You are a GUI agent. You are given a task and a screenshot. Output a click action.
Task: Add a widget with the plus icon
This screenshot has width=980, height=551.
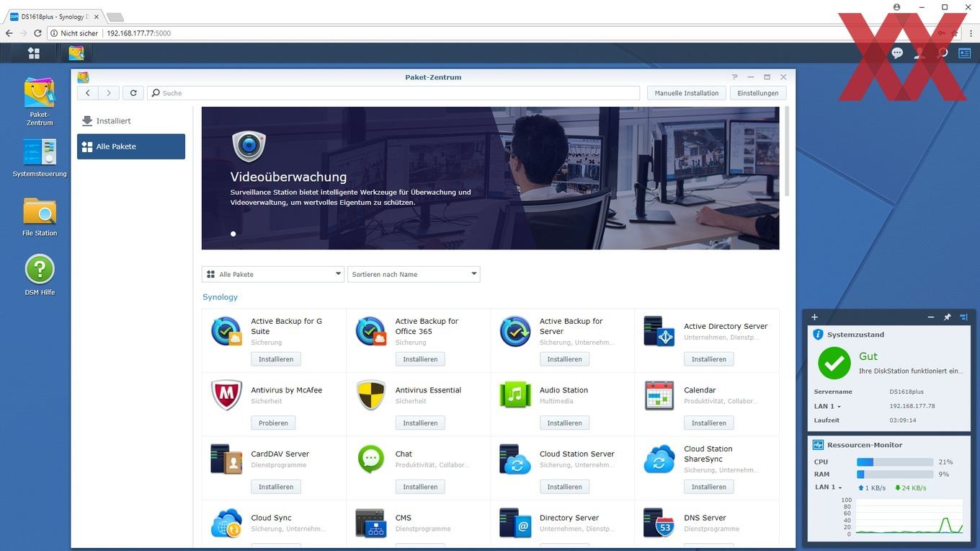coord(814,317)
